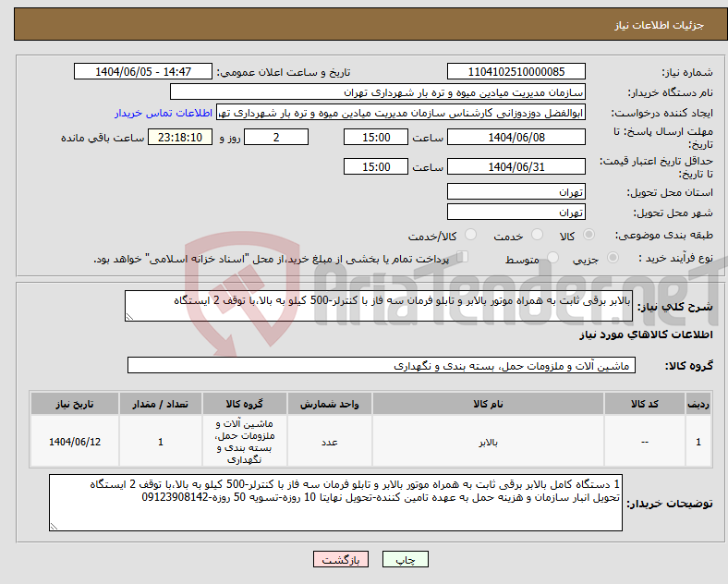Screen dimensions: 728x584
Task: Click the جزئیات اطلاعات نیاز header title
Action: click(x=660, y=25)
